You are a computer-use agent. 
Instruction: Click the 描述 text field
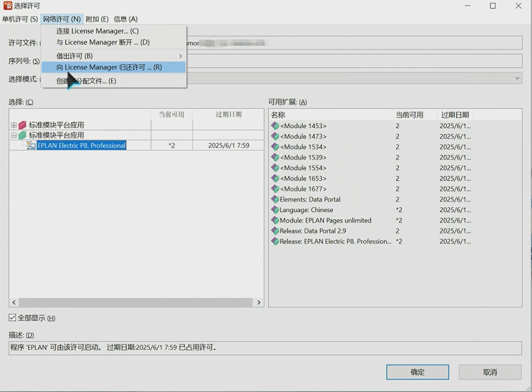point(265,348)
